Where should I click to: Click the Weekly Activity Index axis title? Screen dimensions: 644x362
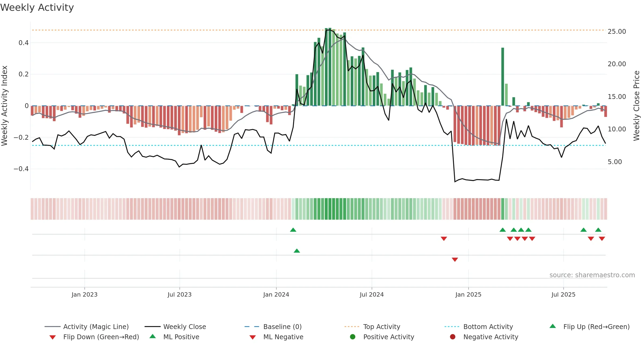pos(4,106)
